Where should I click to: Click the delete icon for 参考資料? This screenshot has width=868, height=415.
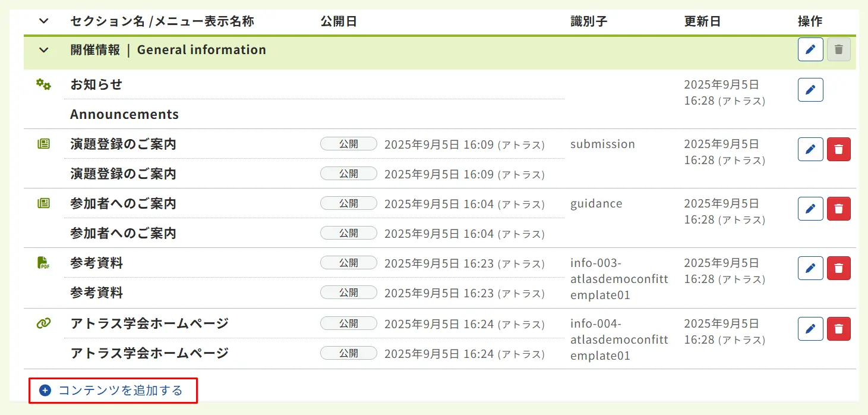coord(839,268)
